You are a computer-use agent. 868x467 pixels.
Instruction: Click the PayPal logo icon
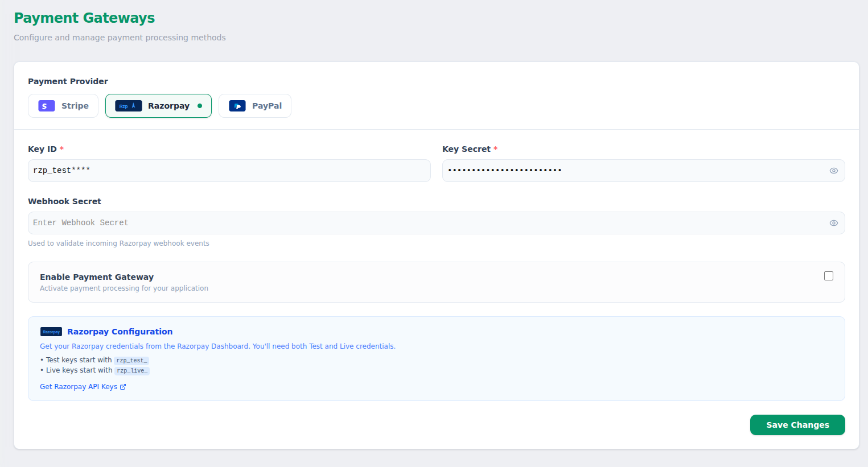click(237, 106)
